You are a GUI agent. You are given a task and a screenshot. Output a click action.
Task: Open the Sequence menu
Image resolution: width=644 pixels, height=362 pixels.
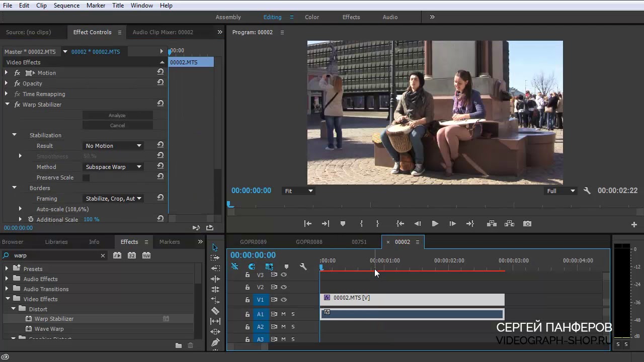[66, 6]
